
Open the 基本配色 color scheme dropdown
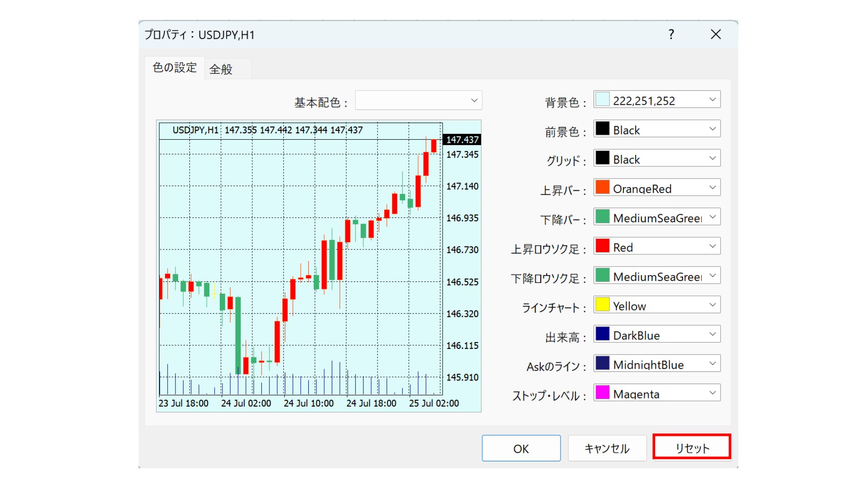click(x=419, y=100)
